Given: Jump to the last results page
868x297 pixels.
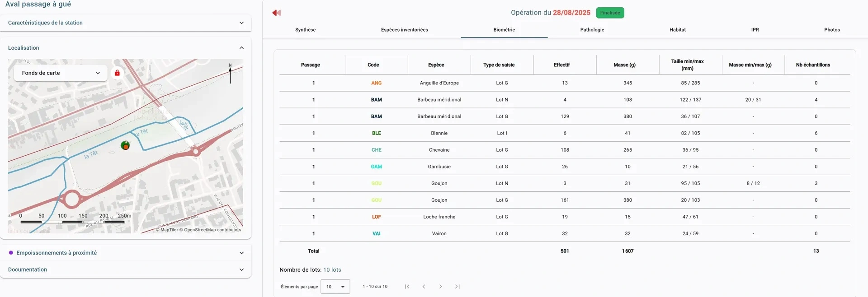Looking at the screenshot, I should click(457, 287).
